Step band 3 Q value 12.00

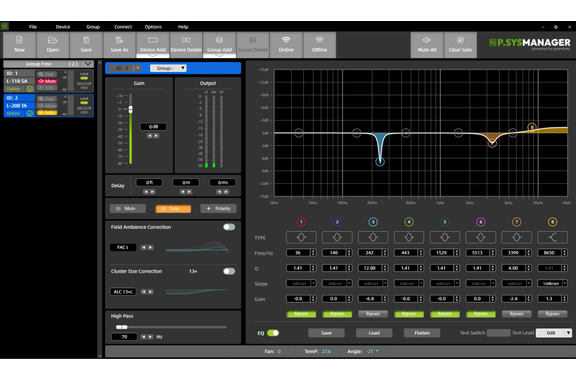point(373,268)
